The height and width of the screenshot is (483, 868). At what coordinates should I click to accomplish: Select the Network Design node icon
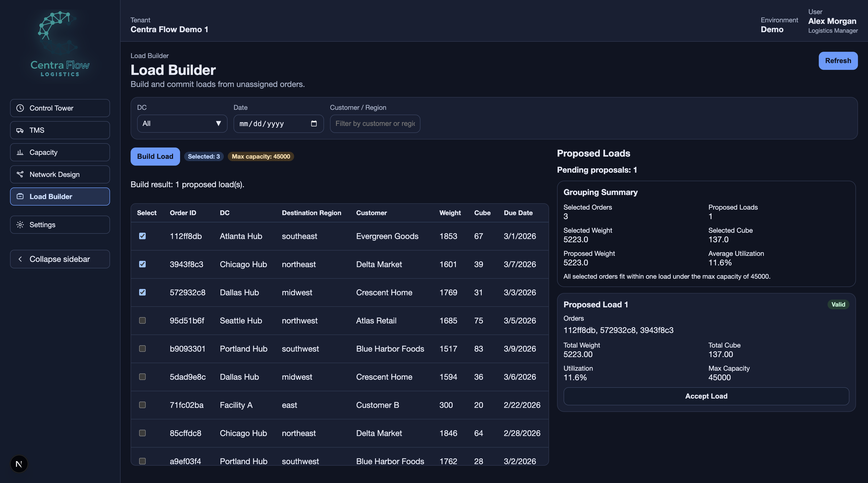coord(20,174)
